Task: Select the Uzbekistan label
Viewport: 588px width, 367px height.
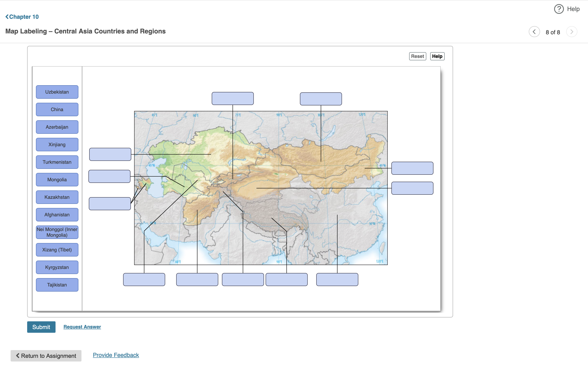Action: click(x=57, y=92)
